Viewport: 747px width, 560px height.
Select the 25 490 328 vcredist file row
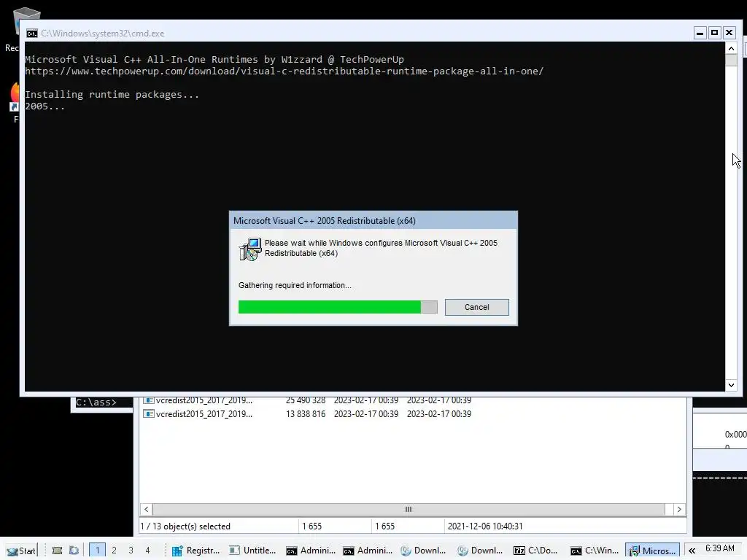307,400
